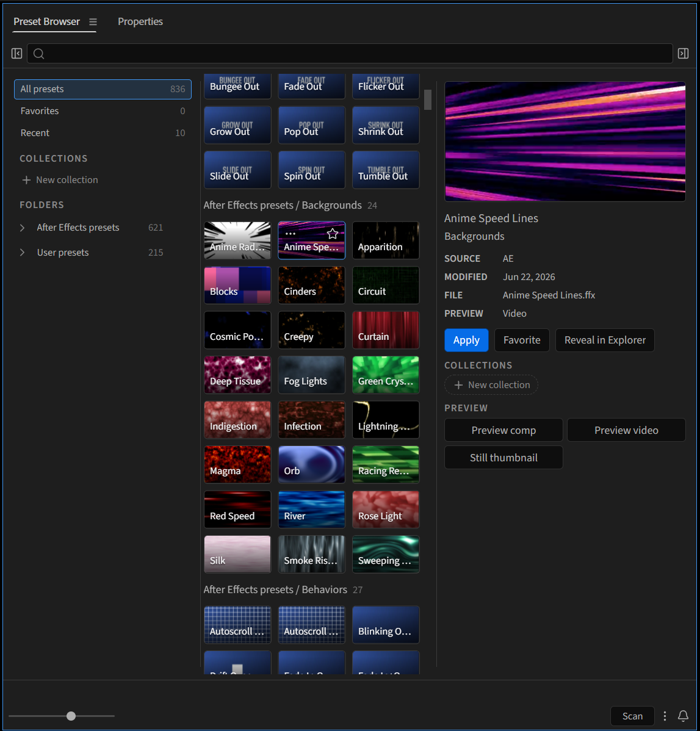
Task: Expand the User presets folder
Action: [x=23, y=252]
